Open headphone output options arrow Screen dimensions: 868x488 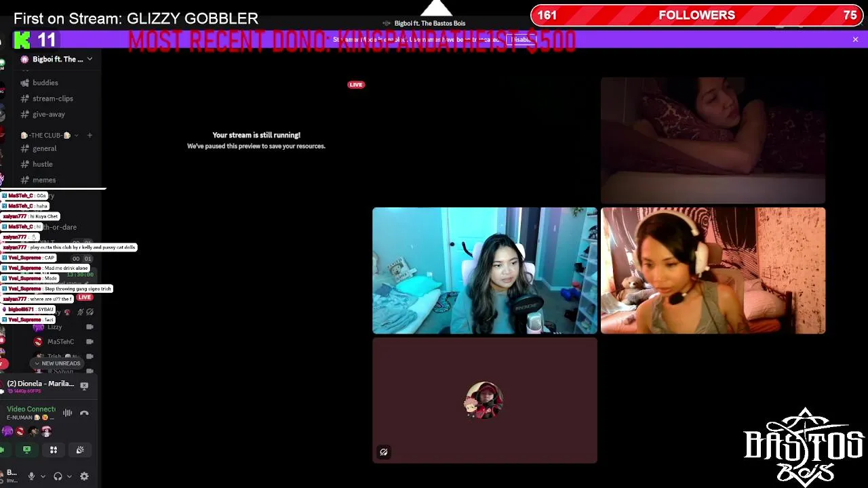pos(69,476)
